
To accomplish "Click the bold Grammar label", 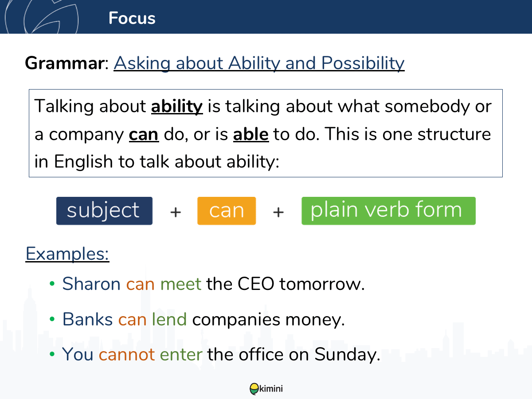I will (x=63, y=63).
